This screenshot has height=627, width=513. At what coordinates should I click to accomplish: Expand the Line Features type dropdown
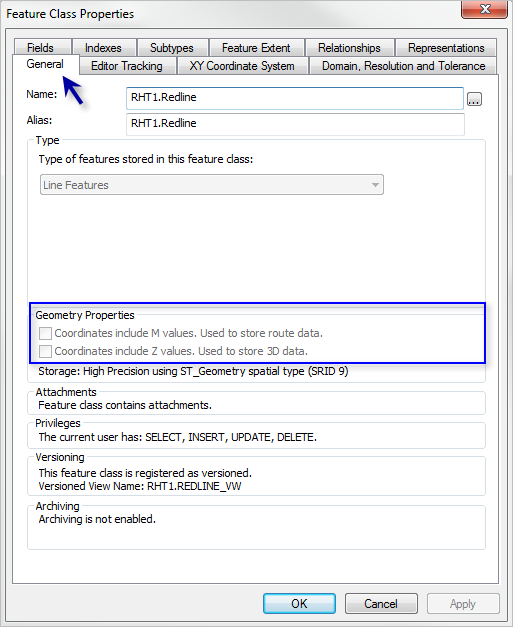point(212,185)
